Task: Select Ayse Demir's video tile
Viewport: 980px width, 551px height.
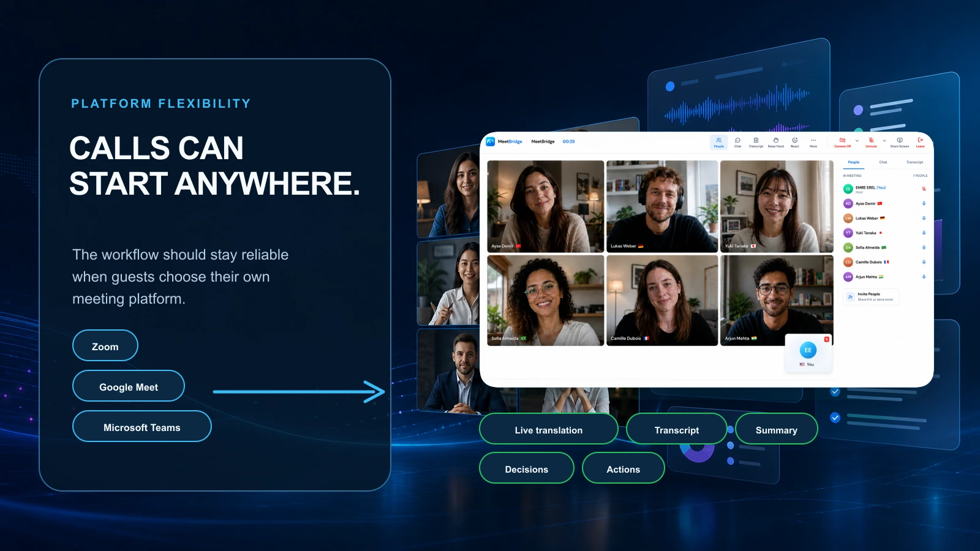Action: click(x=545, y=206)
